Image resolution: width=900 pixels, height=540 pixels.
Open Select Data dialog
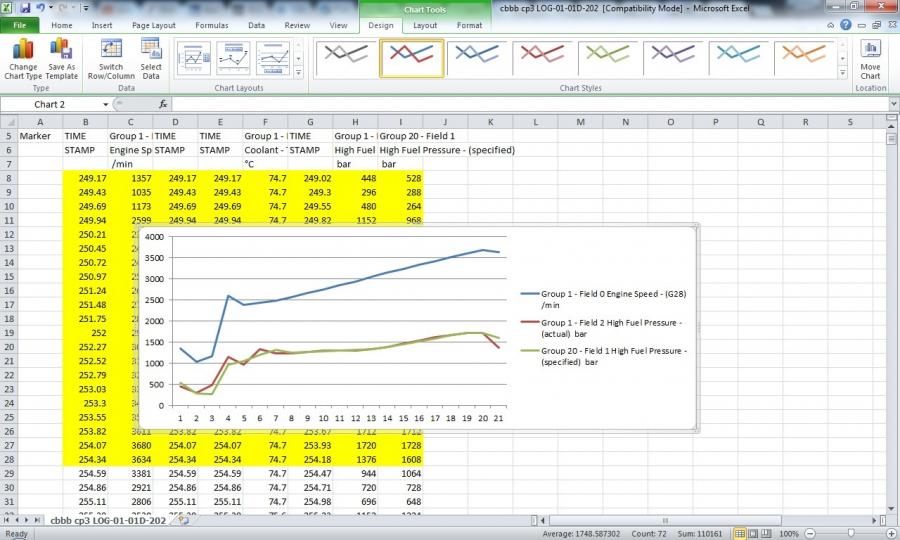[151, 58]
